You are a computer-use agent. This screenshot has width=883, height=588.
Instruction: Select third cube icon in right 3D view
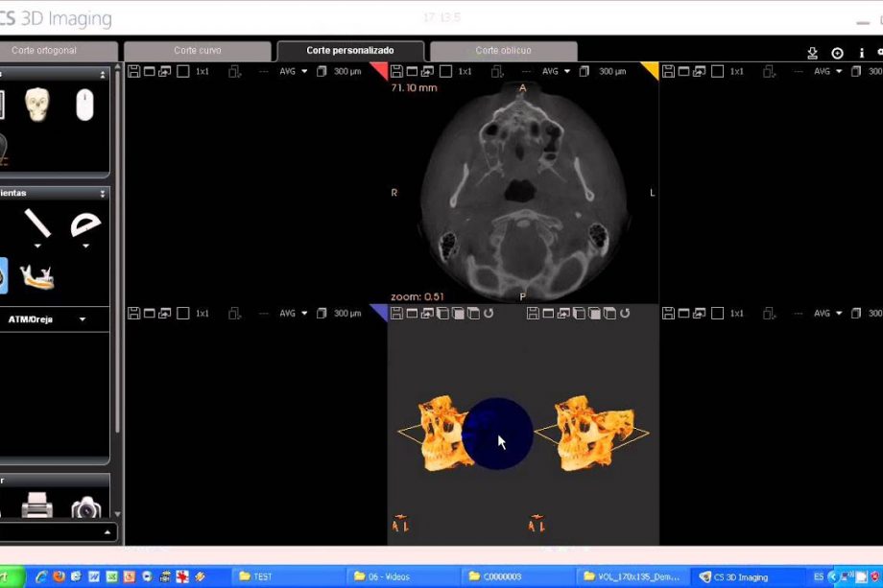[x=609, y=314]
